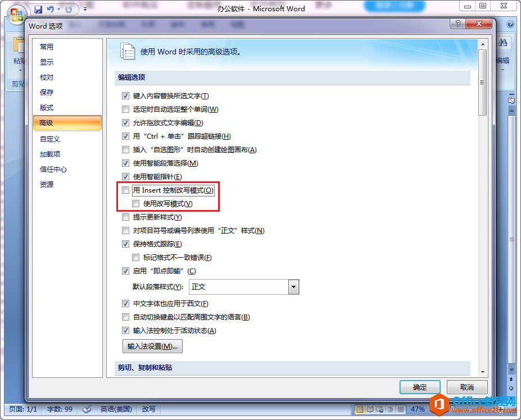
Task: Toggle 启用即点即输 checkbox
Action: pyautogui.click(x=125, y=271)
